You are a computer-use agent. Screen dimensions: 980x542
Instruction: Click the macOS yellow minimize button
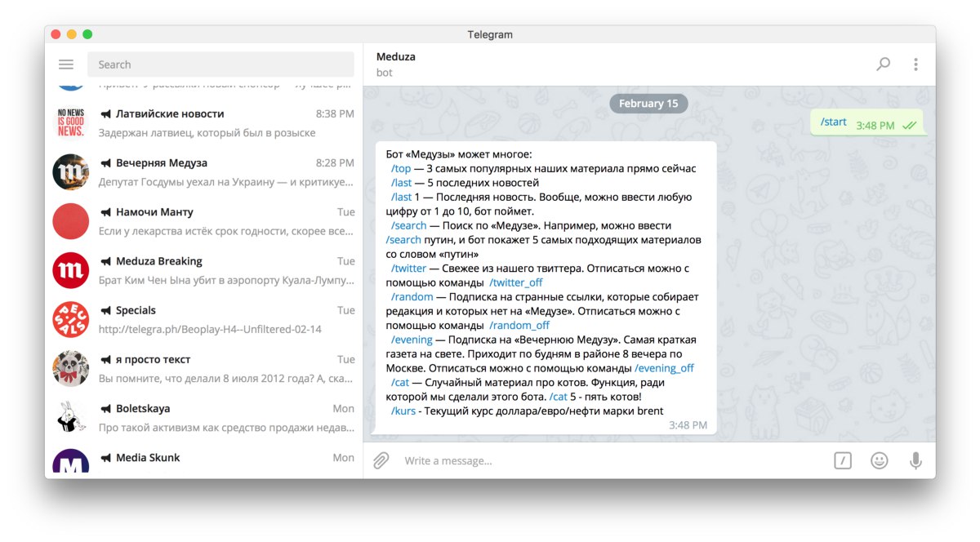coord(72,34)
